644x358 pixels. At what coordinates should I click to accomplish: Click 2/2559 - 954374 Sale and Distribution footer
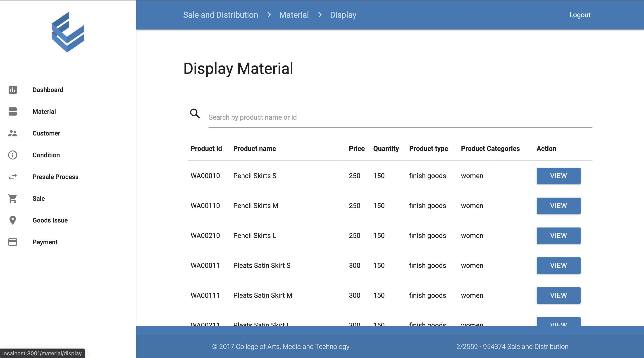coord(512,346)
